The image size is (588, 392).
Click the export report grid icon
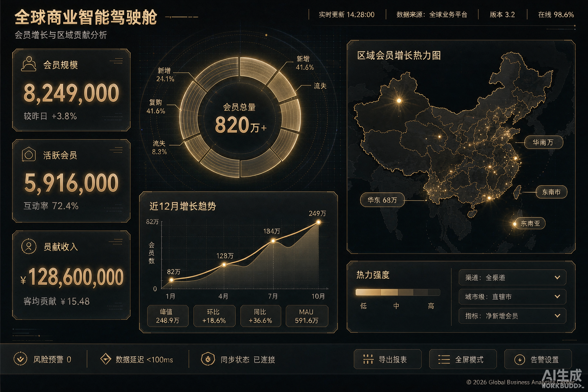pos(368,359)
